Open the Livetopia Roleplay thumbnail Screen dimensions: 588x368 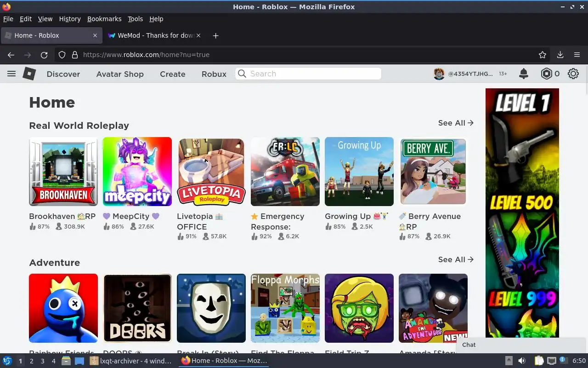[211, 172]
